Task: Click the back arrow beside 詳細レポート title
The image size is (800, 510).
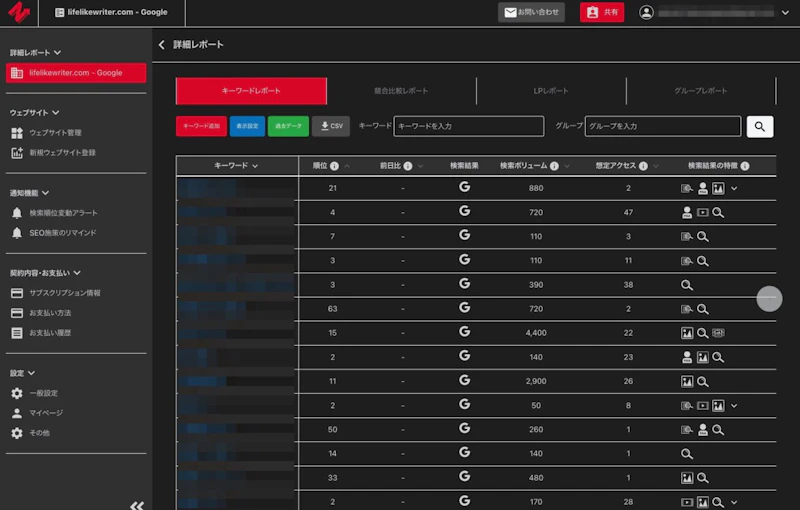Action: pyautogui.click(x=161, y=45)
